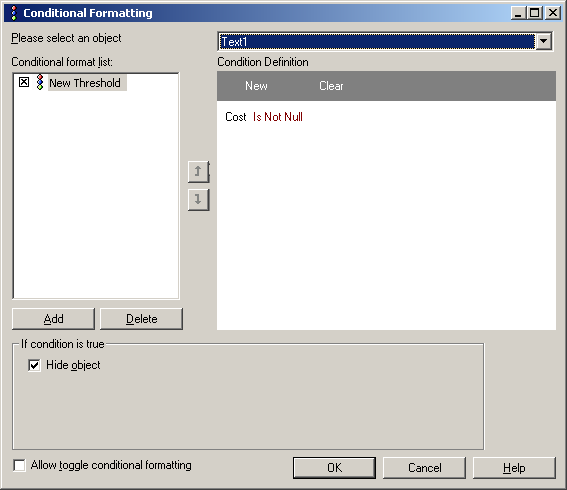Select New Threshold in the format list
The height and width of the screenshot is (490, 567).
(x=85, y=83)
